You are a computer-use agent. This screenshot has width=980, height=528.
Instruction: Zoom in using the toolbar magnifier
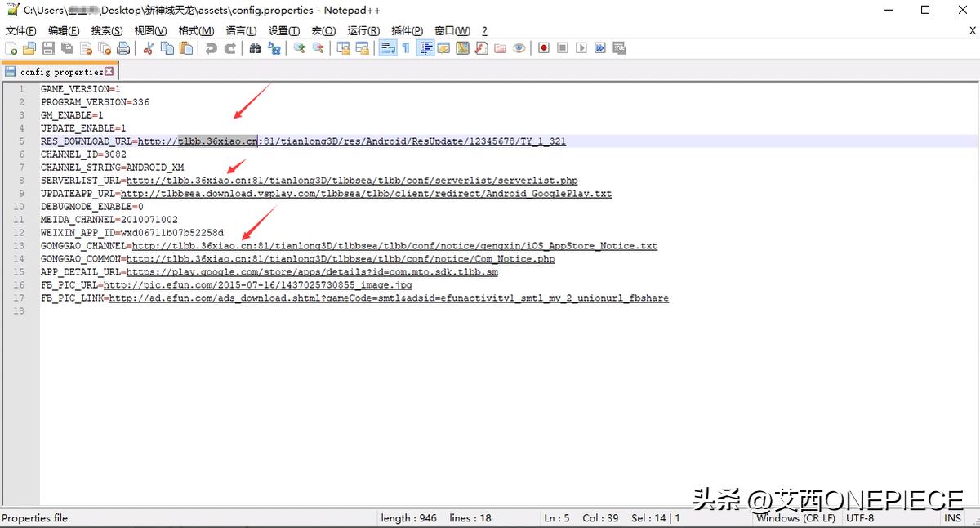click(299, 48)
